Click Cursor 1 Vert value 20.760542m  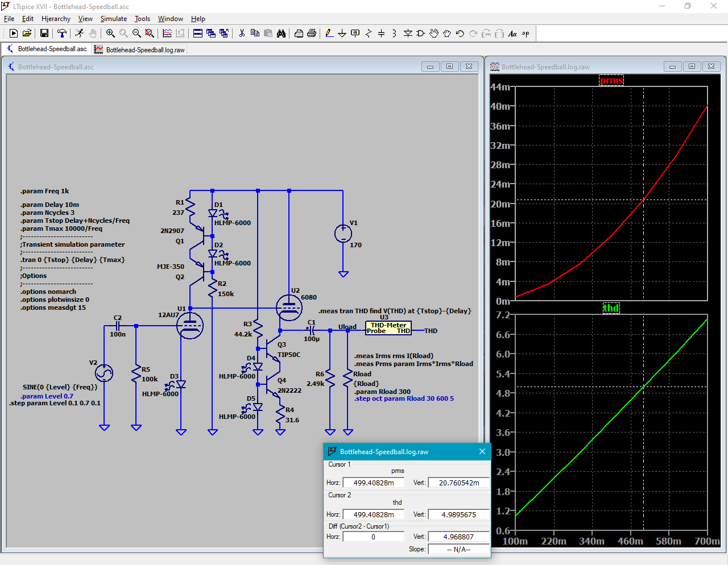[x=458, y=483]
